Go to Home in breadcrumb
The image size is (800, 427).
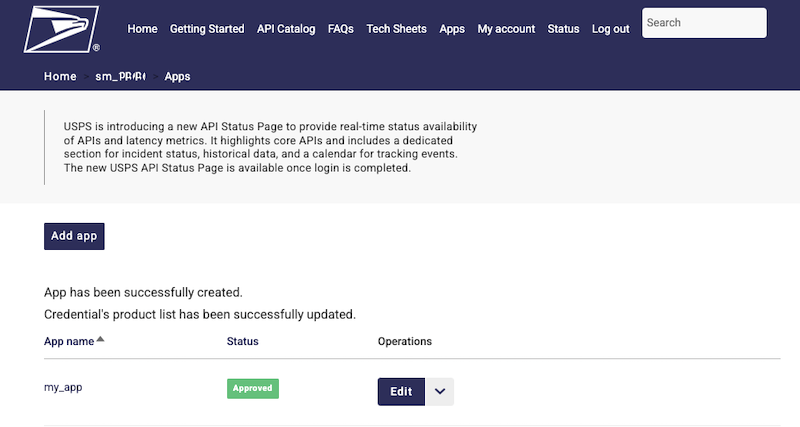(x=60, y=77)
